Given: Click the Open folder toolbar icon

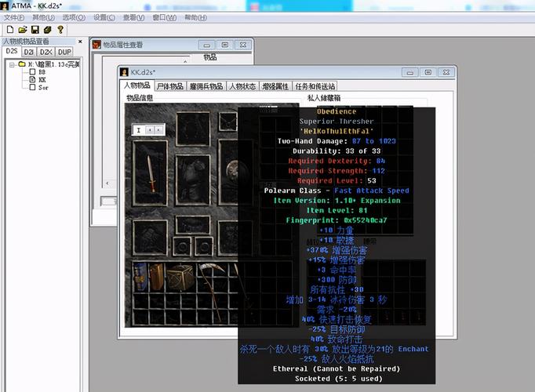Looking at the screenshot, I should (x=22, y=29).
